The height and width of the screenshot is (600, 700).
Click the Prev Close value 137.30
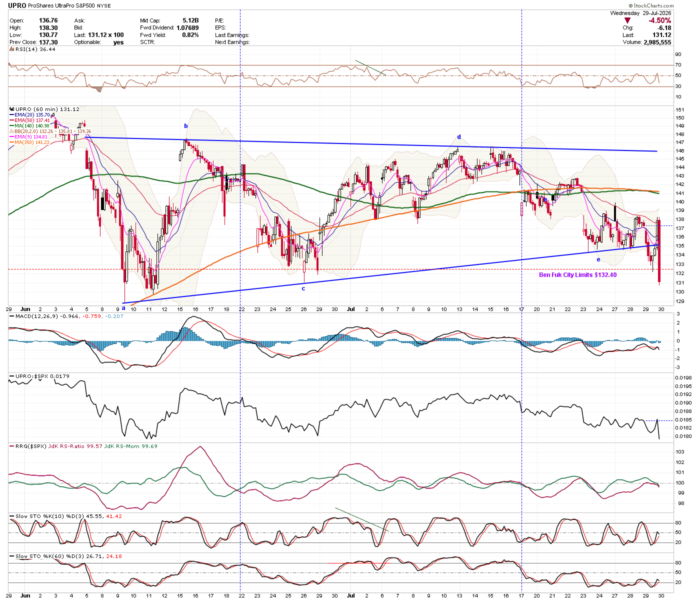(x=48, y=42)
